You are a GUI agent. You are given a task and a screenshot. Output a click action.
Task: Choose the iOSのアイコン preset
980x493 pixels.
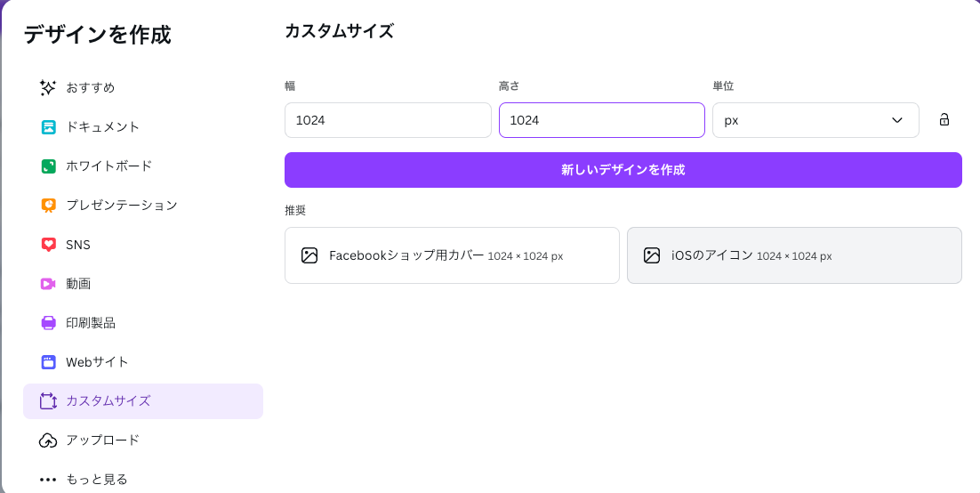(794, 255)
